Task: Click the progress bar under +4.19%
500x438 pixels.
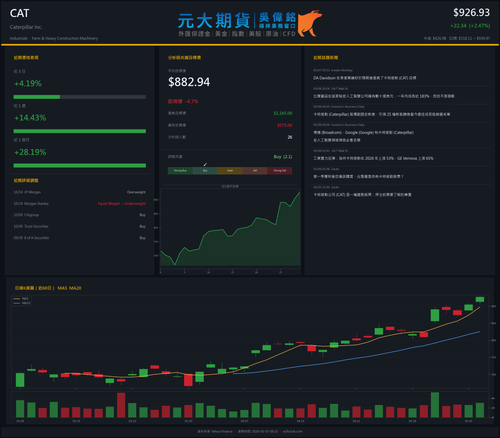Action: tap(80, 97)
